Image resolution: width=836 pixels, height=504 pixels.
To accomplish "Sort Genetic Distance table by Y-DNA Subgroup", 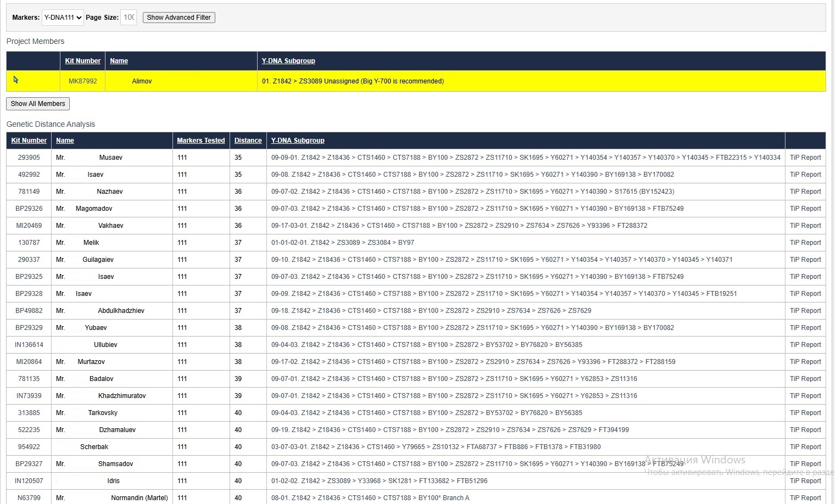I will pos(298,141).
